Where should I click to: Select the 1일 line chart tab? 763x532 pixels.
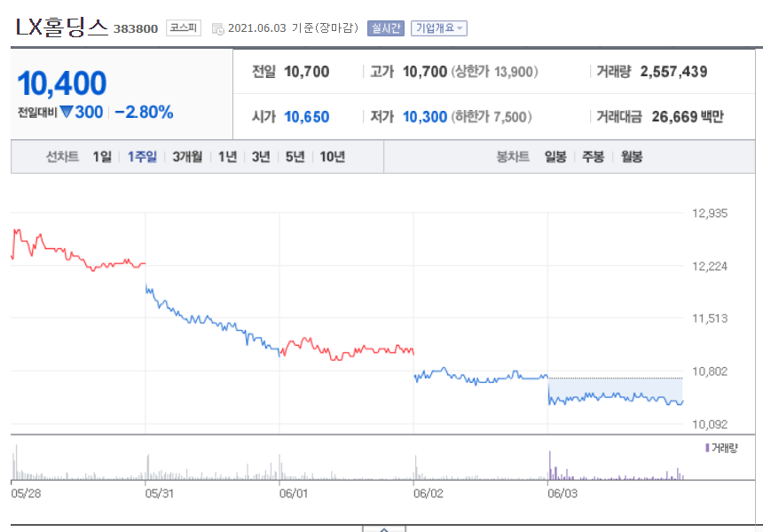[x=102, y=157]
